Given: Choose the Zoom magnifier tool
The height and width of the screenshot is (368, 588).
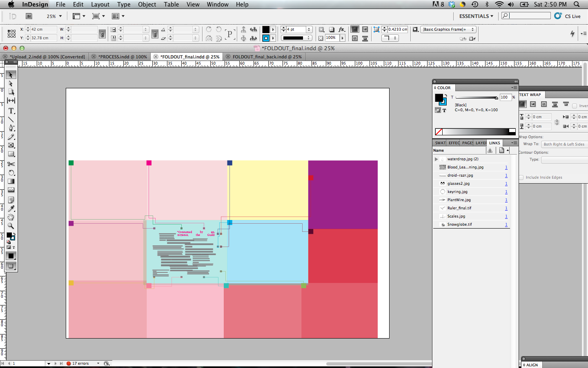Looking at the screenshot, I should pos(11,226).
